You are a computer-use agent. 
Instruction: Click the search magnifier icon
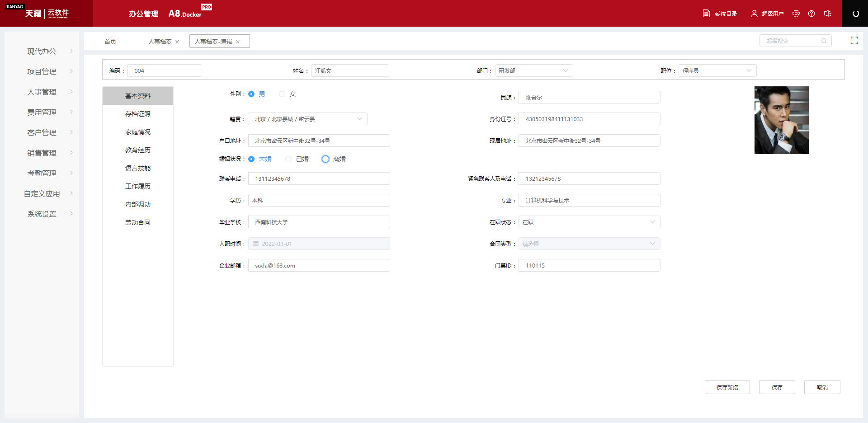pyautogui.click(x=824, y=41)
